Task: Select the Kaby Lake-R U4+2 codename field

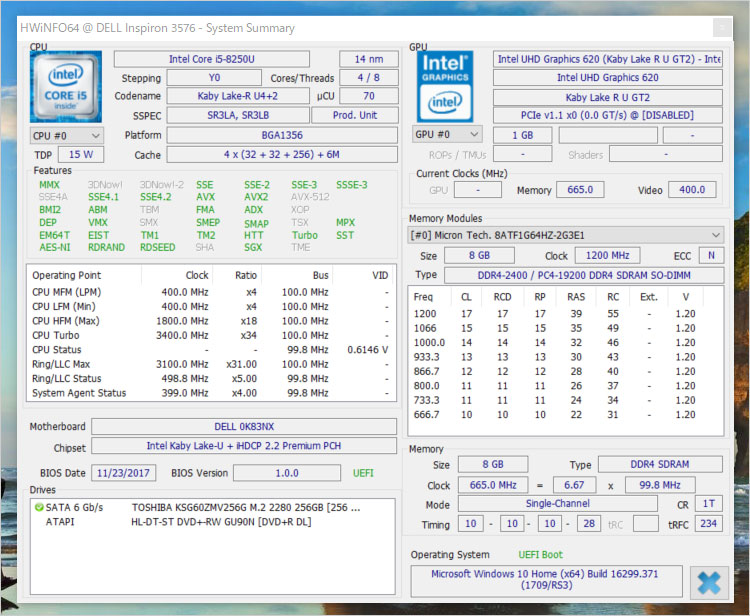Action: tap(238, 96)
